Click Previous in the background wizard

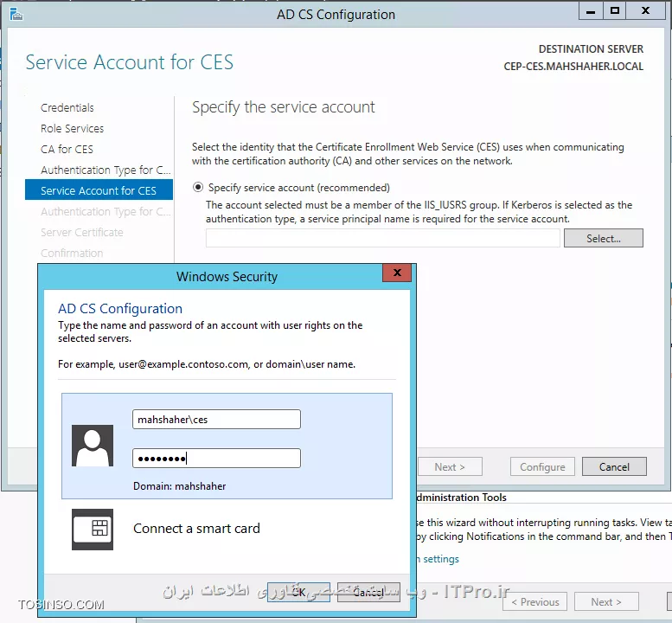tap(535, 602)
